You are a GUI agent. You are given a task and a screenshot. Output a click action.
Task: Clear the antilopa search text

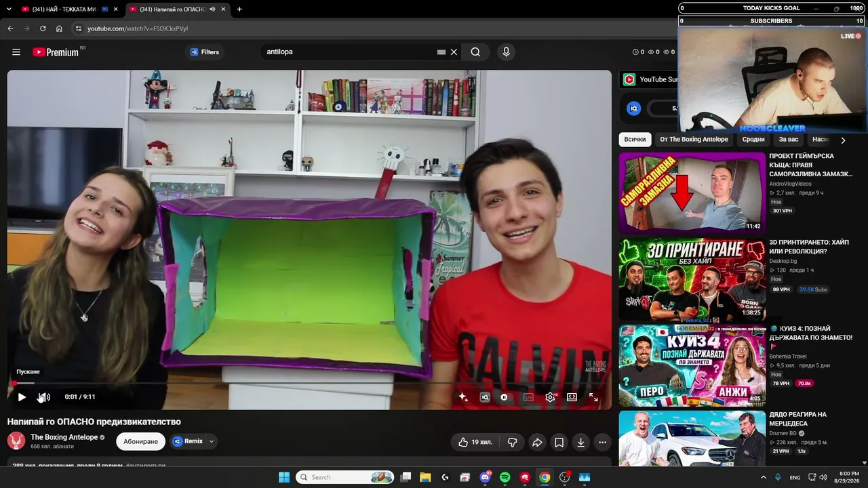[x=454, y=52]
